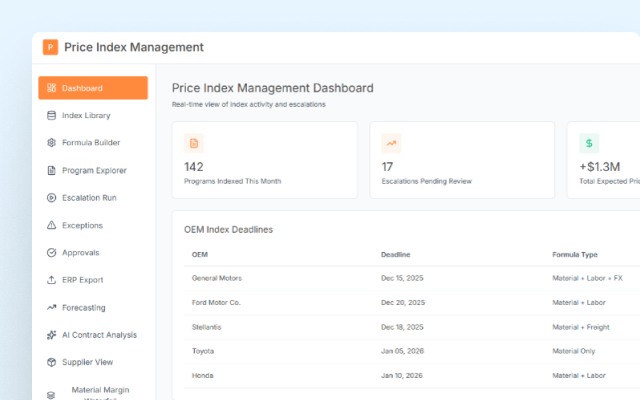Switch to Supplier View

click(x=93, y=362)
